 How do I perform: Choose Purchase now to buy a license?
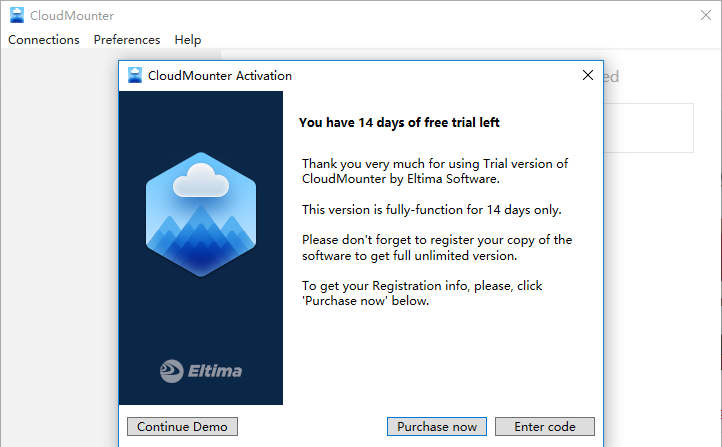point(437,427)
